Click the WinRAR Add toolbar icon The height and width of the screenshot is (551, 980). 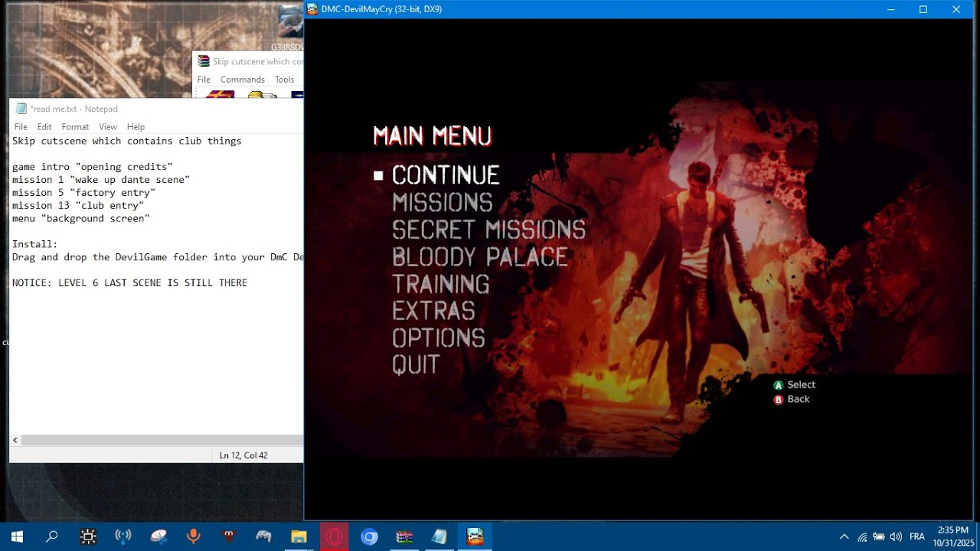220,94
